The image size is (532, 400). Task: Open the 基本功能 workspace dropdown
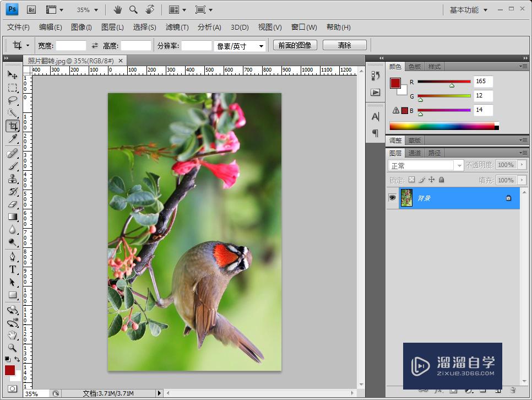tap(468, 10)
